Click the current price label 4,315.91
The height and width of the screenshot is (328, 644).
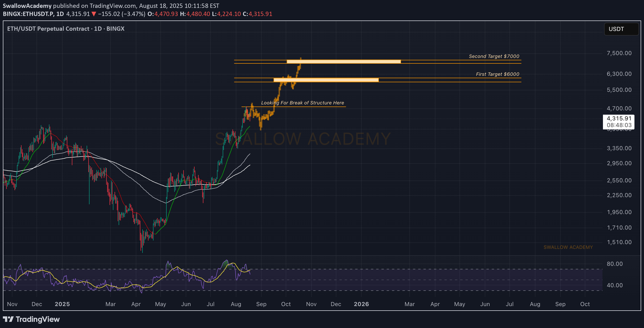619,118
